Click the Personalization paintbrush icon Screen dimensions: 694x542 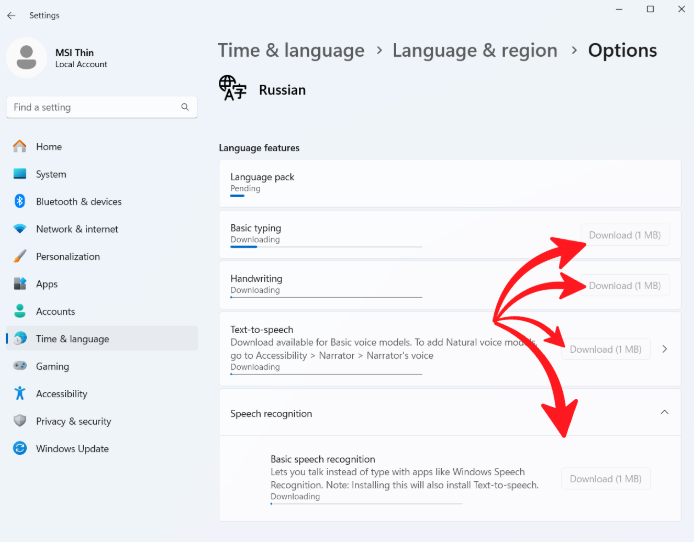click(x=19, y=257)
